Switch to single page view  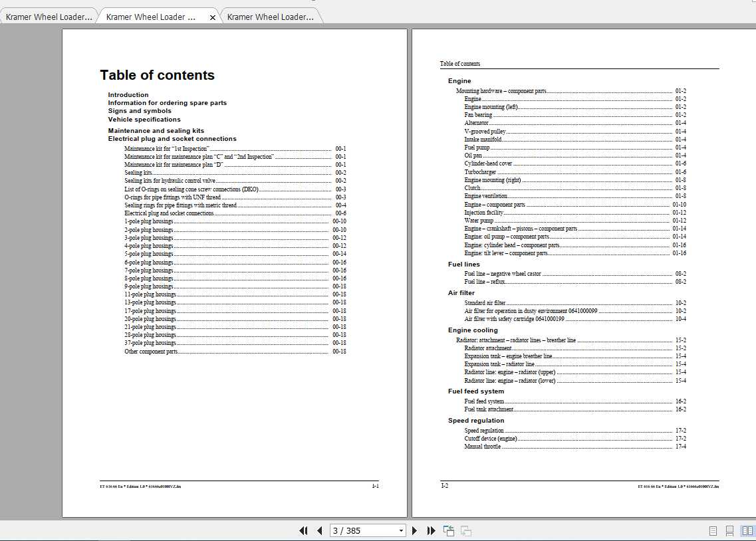(x=713, y=531)
